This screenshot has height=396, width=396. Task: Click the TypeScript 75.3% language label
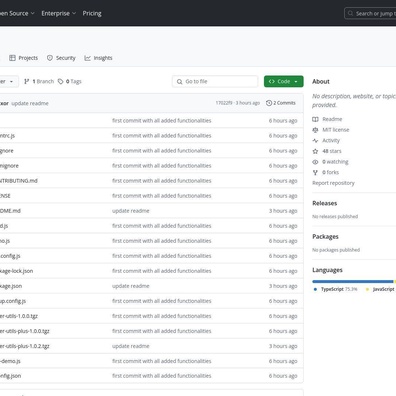pos(339,289)
